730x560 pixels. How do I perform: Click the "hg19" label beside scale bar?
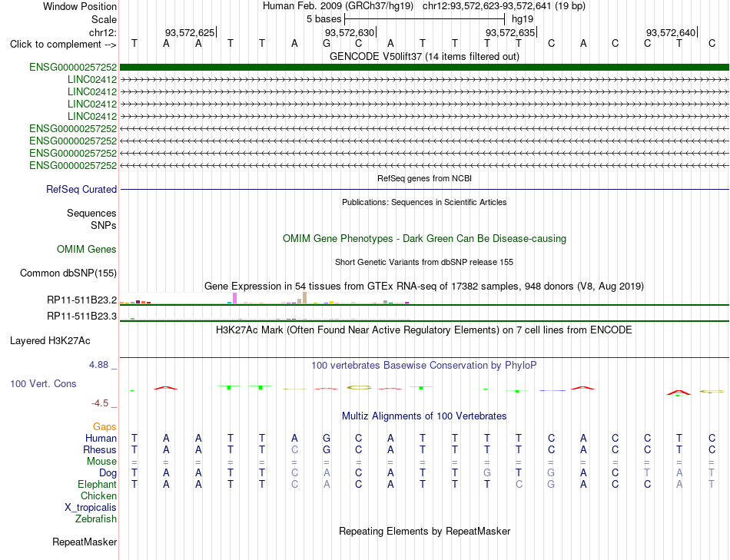(523, 19)
